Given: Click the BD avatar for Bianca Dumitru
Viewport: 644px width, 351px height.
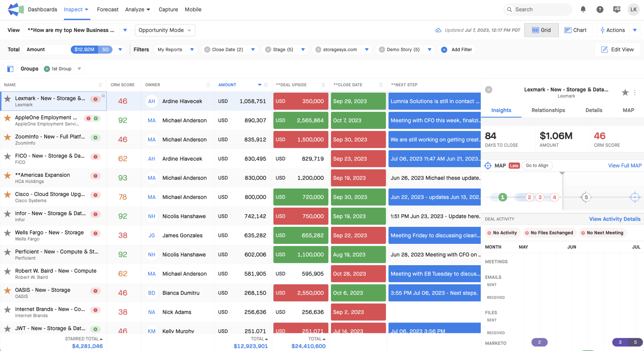Looking at the screenshot, I should pos(152,293).
